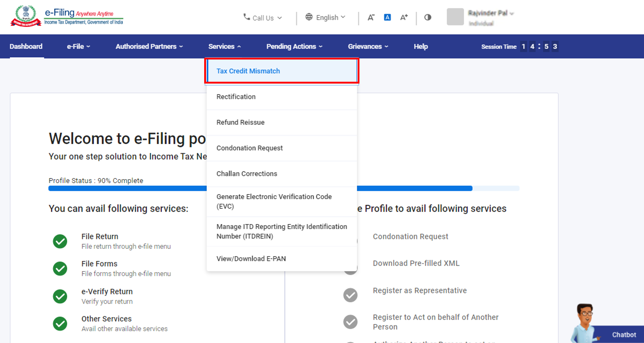Choose Refund Reissue menu option
The width and height of the screenshot is (644, 343).
click(x=240, y=122)
